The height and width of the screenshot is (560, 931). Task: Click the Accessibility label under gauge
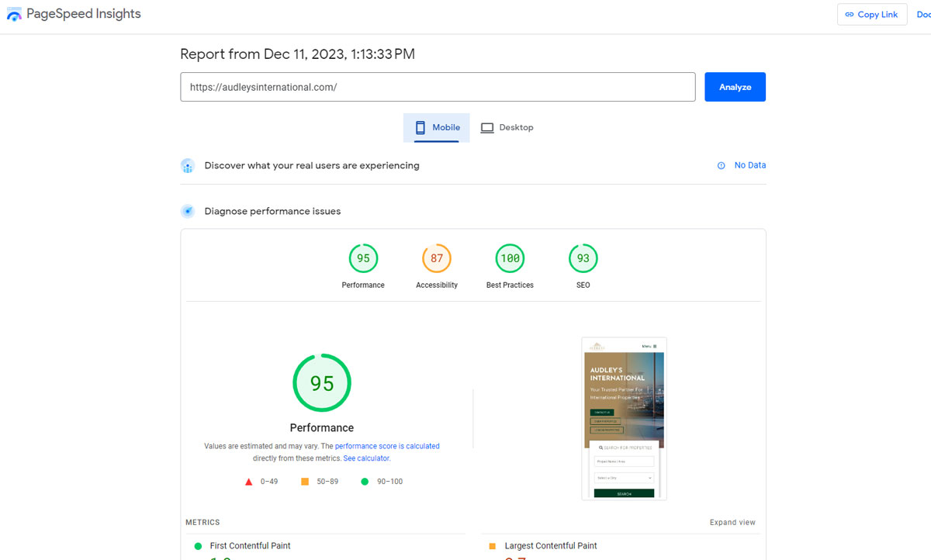[x=437, y=285]
